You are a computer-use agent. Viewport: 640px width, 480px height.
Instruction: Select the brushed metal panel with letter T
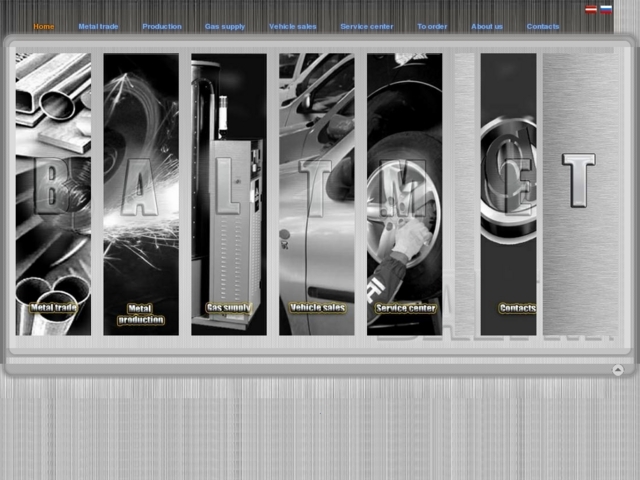(579, 190)
